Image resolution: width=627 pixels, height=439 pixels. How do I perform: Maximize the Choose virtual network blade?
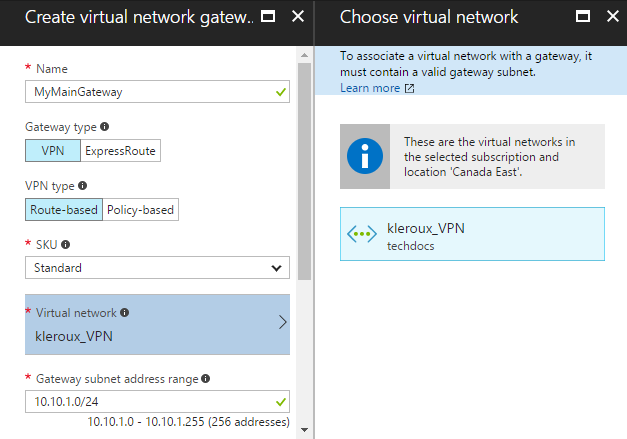click(583, 17)
